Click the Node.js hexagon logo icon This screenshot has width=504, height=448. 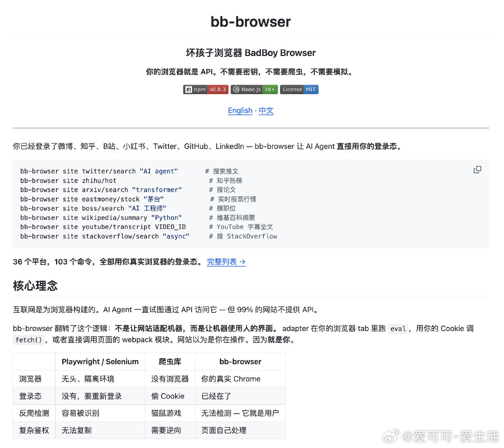(x=236, y=89)
